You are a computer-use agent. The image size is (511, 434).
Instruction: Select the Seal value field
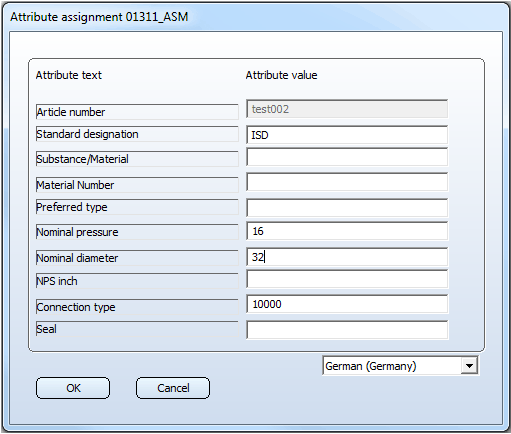point(347,330)
